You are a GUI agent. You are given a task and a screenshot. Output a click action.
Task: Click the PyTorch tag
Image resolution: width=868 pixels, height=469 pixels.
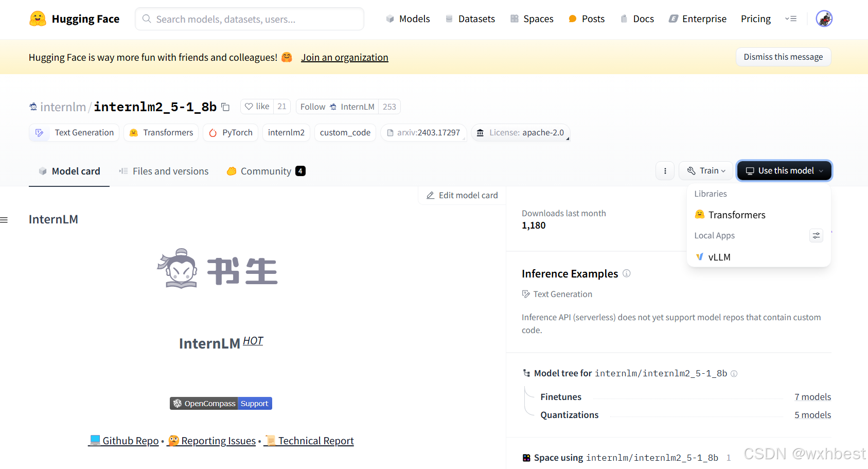click(231, 133)
